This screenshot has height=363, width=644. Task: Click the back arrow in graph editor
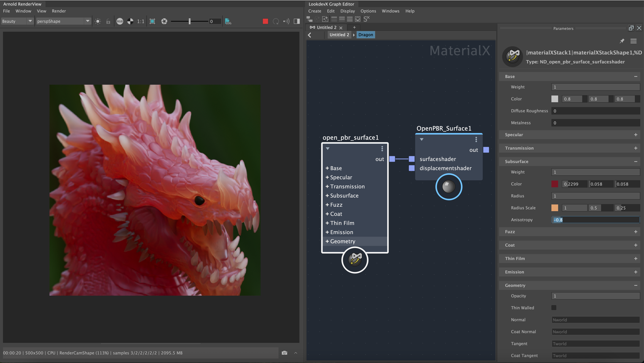coord(310,35)
